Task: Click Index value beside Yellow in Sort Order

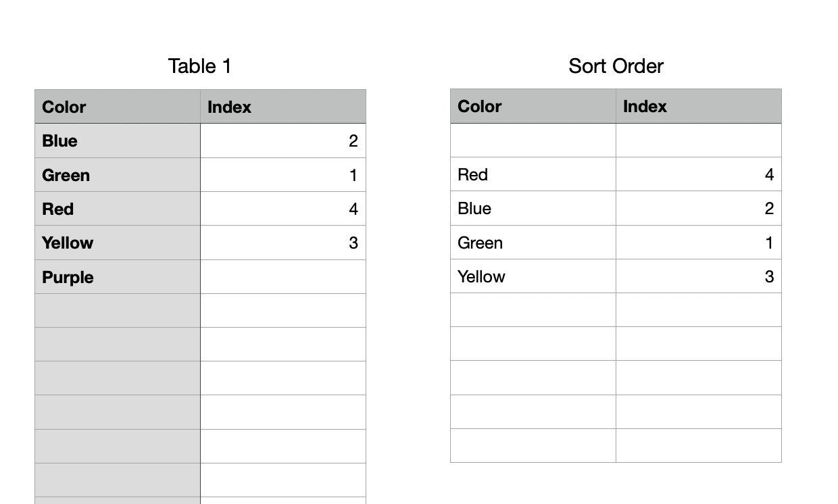Action: [698, 277]
